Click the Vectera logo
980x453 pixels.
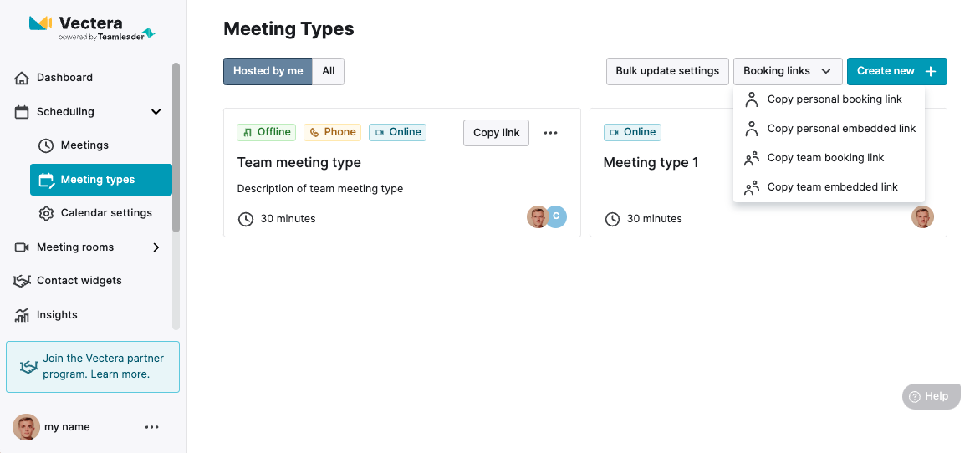click(x=93, y=28)
